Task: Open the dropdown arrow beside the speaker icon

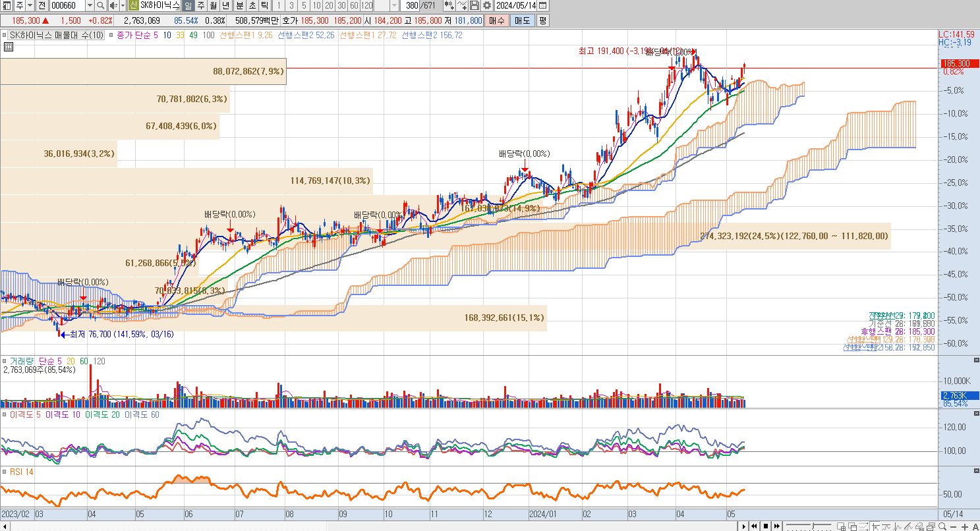Action: [x=122, y=5]
